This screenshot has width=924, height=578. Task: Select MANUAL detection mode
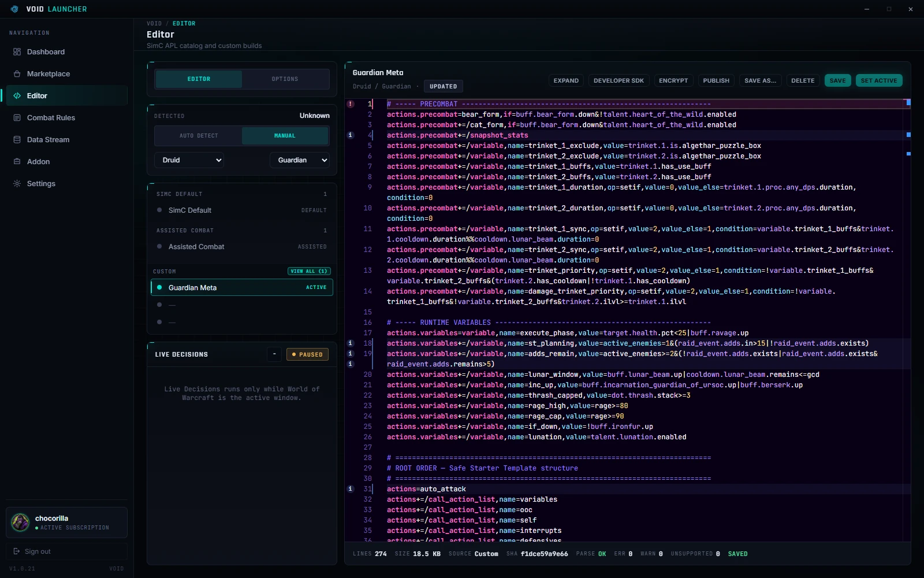click(x=285, y=136)
